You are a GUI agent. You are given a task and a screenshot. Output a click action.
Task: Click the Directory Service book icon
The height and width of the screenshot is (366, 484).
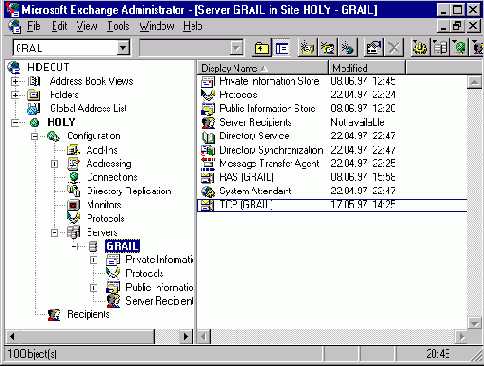click(208, 136)
